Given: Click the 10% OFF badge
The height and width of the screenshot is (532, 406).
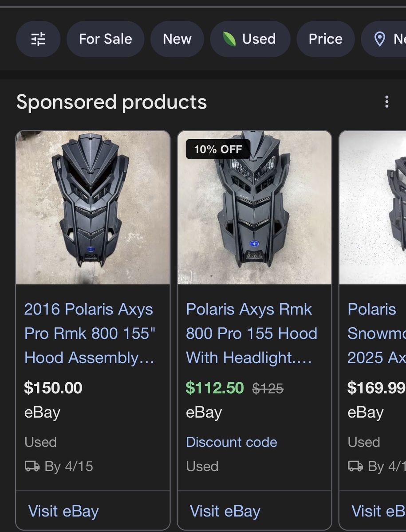Looking at the screenshot, I should pyautogui.click(x=218, y=149).
